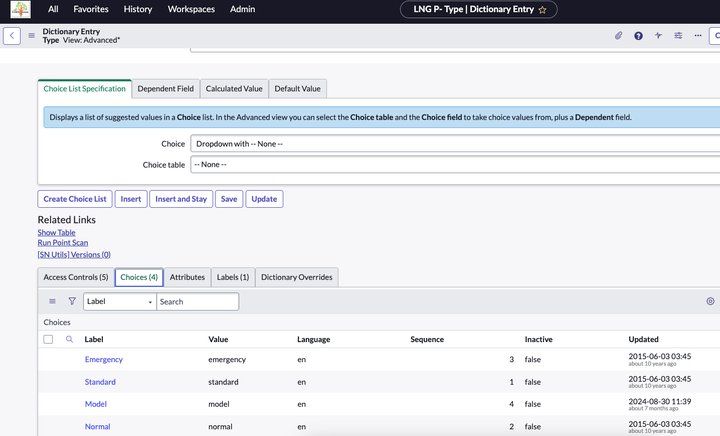Click the company logo icon
This screenshot has width=720, height=436.
tap(21, 9)
